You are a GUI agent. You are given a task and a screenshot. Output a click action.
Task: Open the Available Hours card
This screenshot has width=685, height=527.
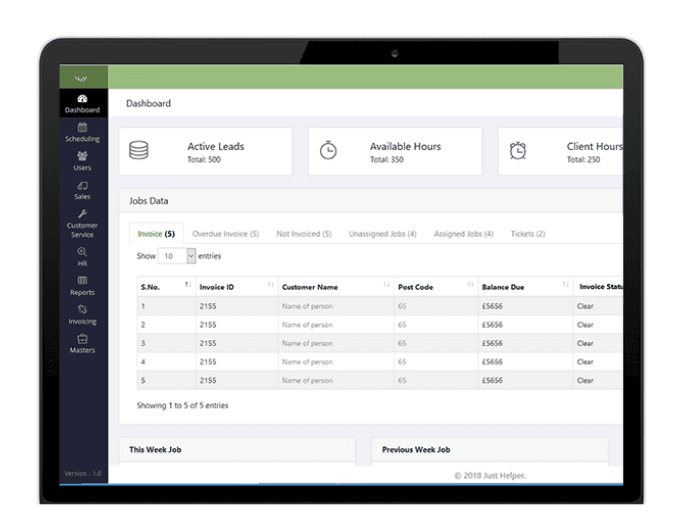pyautogui.click(x=395, y=151)
